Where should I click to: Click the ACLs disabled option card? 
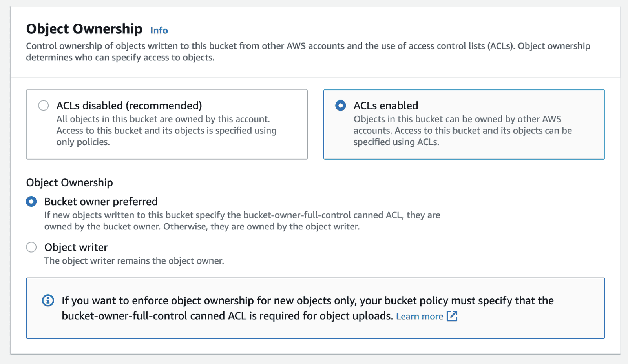(x=166, y=124)
